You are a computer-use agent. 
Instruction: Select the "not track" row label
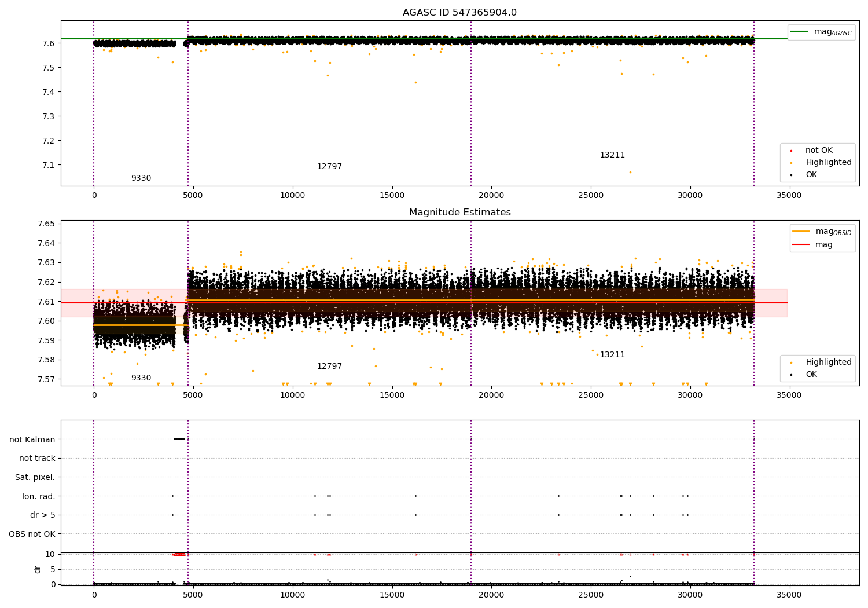tap(37, 459)
